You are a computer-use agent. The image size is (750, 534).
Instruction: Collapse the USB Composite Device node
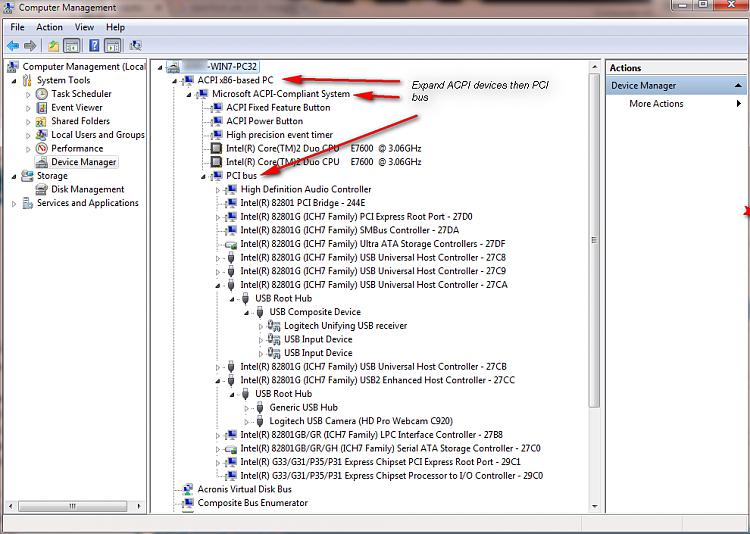tap(247, 313)
